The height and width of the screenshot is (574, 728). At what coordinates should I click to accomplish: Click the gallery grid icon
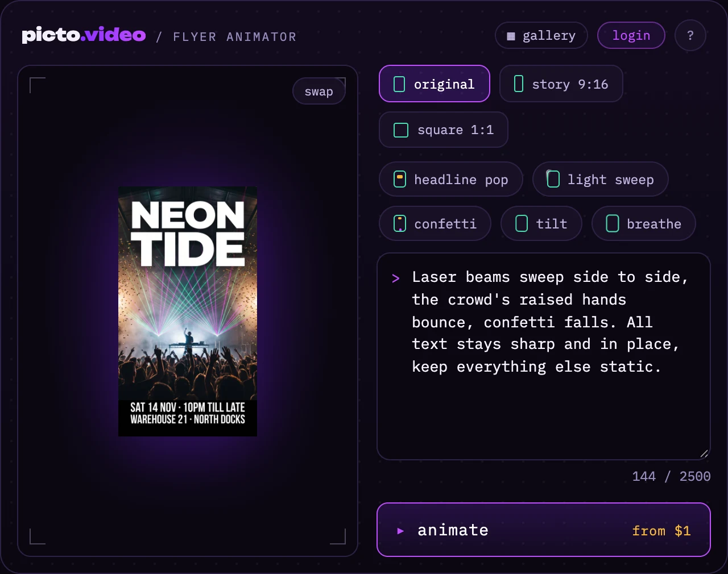(x=511, y=36)
